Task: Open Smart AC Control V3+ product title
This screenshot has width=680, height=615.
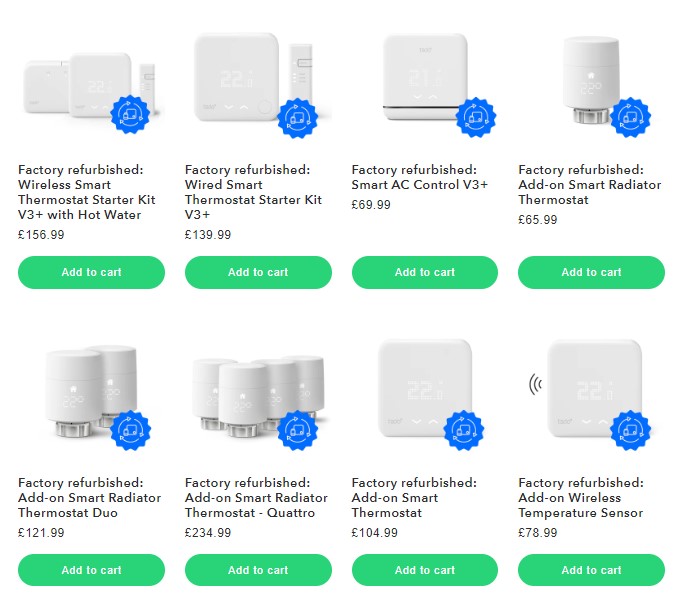Action: 420,177
